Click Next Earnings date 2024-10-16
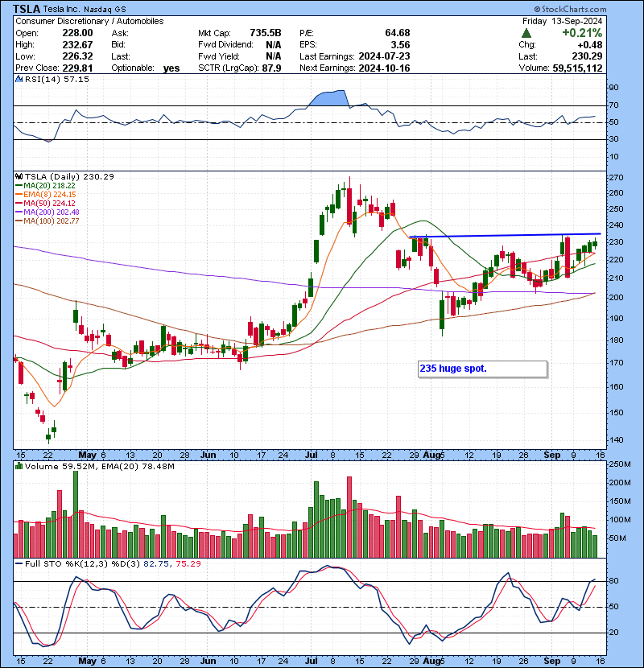 pos(384,68)
